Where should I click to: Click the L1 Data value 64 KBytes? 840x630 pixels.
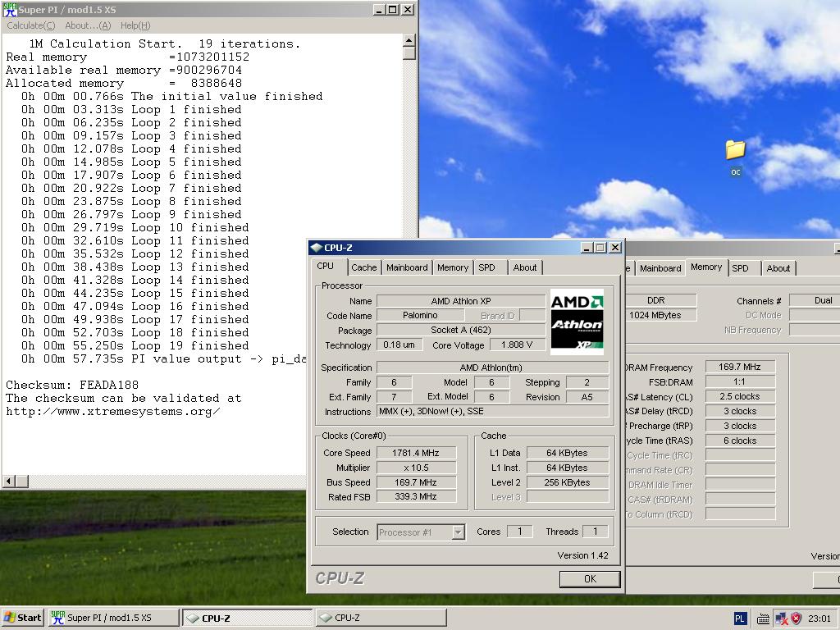click(568, 453)
